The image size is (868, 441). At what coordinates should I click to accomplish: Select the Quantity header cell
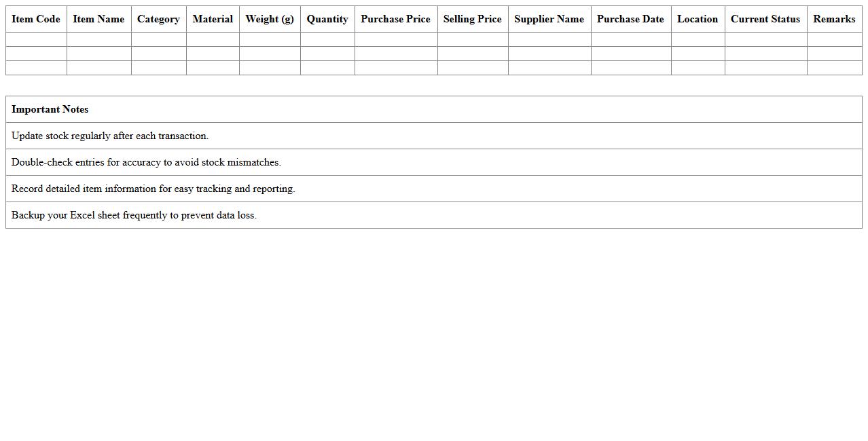coord(327,19)
